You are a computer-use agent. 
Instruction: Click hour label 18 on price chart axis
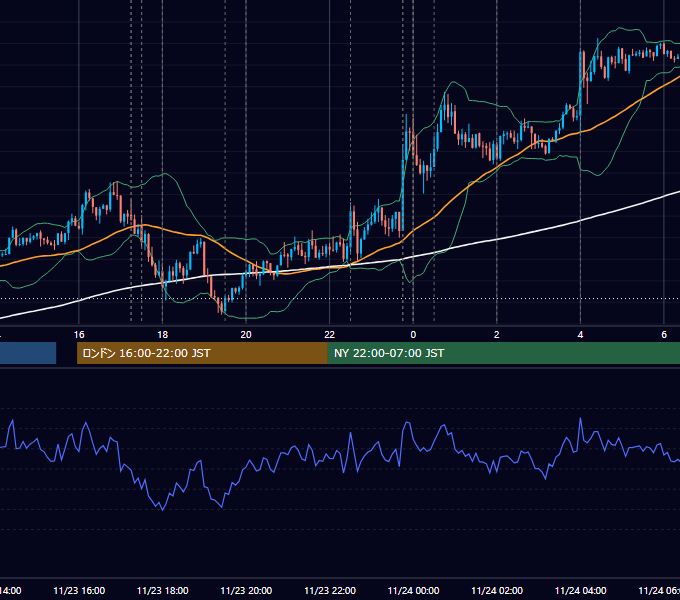[x=163, y=335]
